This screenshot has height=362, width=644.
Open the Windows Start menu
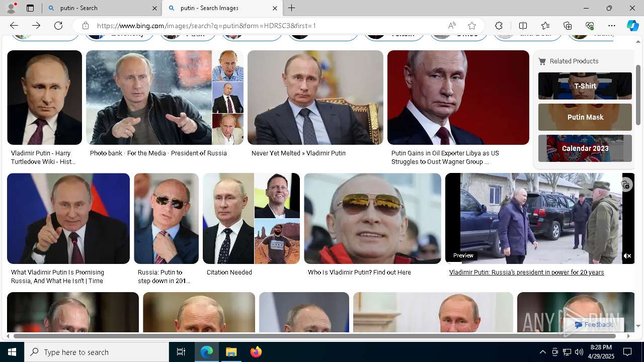point(12,352)
